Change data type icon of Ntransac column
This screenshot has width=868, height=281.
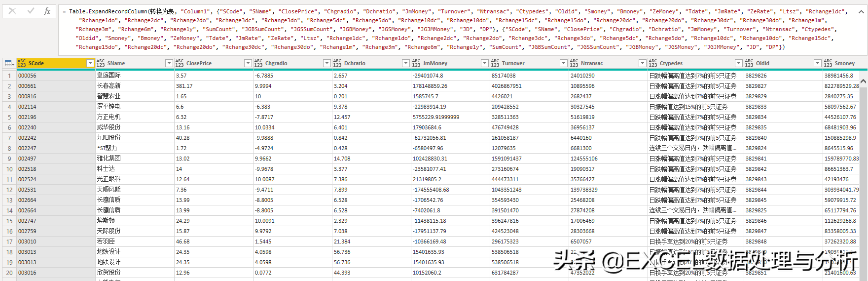click(x=574, y=63)
